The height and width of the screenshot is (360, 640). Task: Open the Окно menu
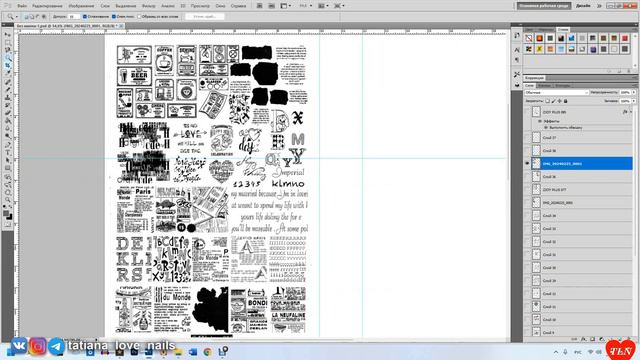220,6
